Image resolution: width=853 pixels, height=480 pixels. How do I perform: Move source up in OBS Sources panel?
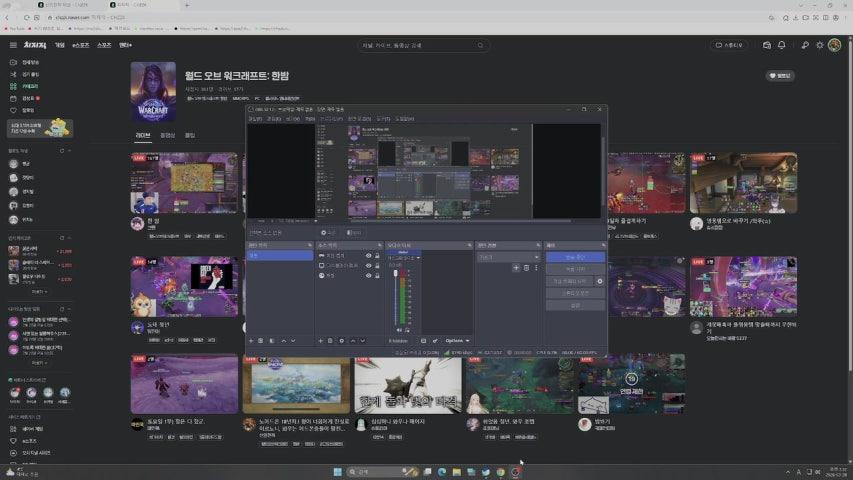[353, 341]
